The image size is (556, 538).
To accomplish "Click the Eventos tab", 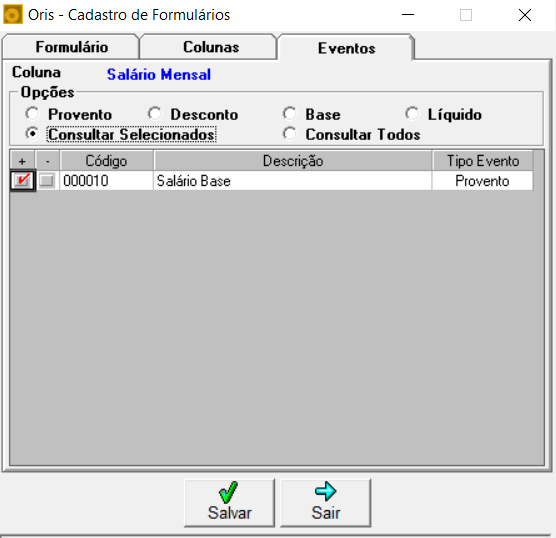I will tap(346, 48).
